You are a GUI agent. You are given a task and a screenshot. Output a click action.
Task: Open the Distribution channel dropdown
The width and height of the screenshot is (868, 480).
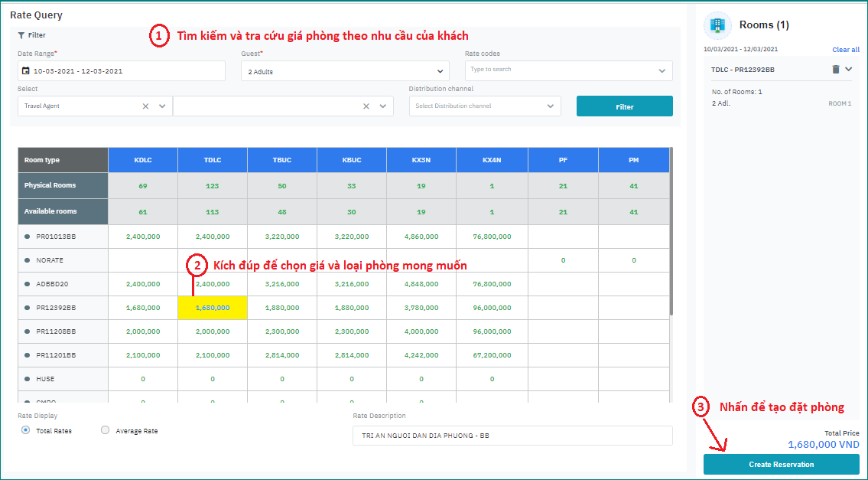[x=550, y=106]
